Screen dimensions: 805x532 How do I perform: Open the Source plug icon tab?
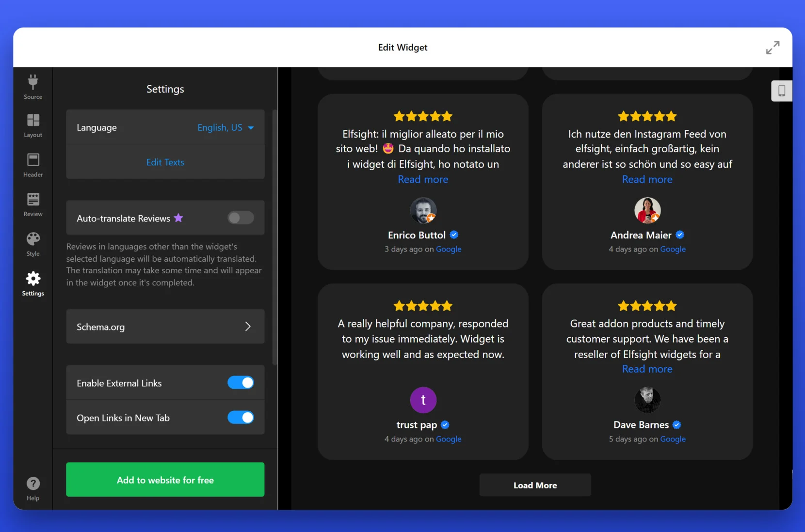(x=33, y=87)
